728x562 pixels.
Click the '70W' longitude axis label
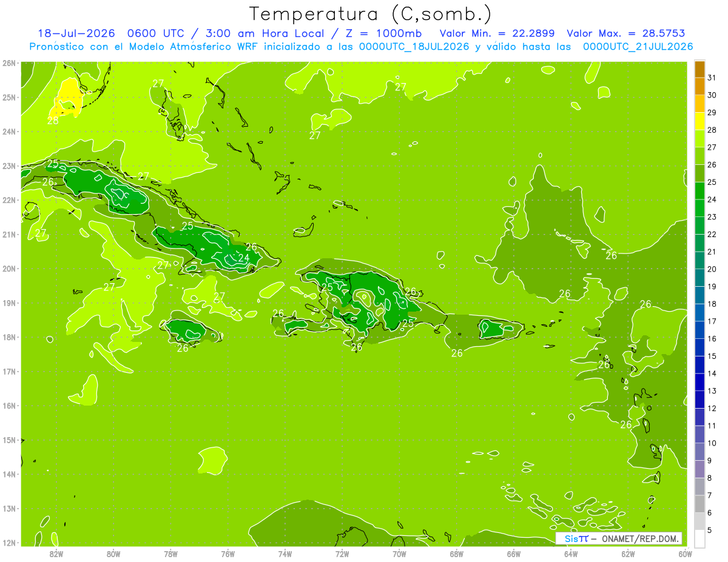pos(399,554)
